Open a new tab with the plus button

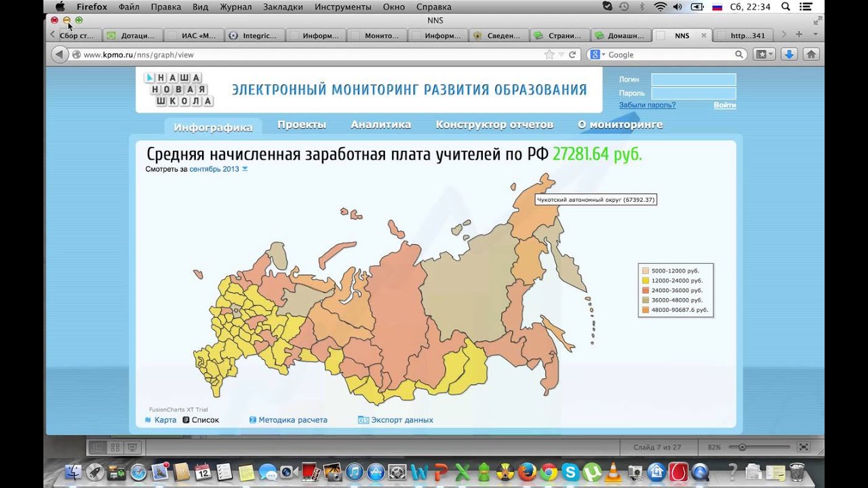[x=799, y=35]
